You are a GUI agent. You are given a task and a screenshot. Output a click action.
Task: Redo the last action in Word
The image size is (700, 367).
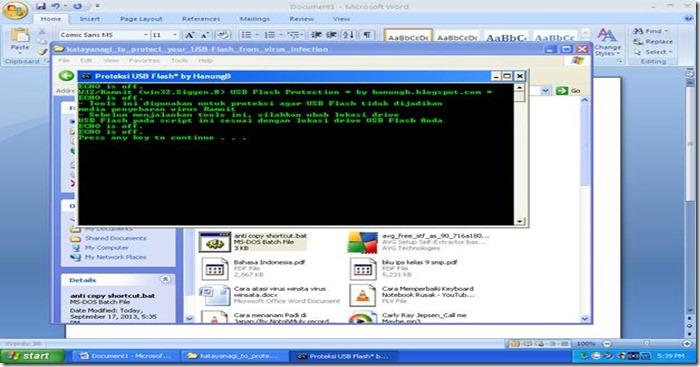pos(77,6)
